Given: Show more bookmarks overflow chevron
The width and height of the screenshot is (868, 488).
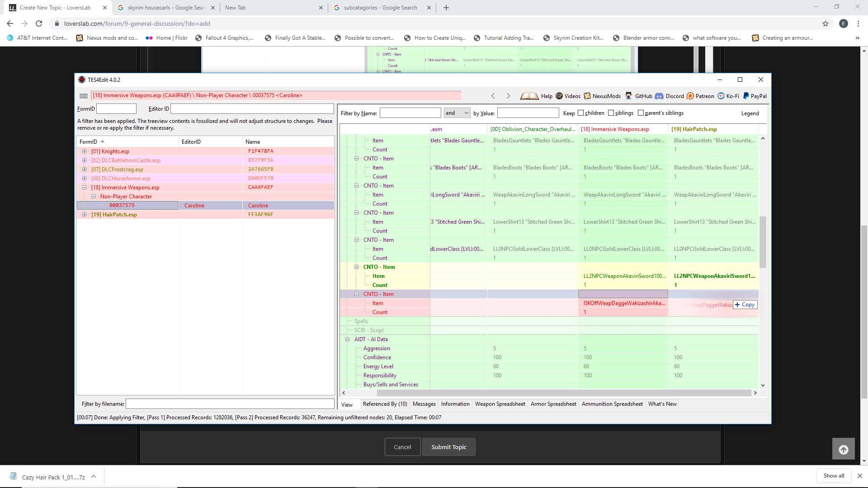Looking at the screenshot, I should tap(857, 38).
